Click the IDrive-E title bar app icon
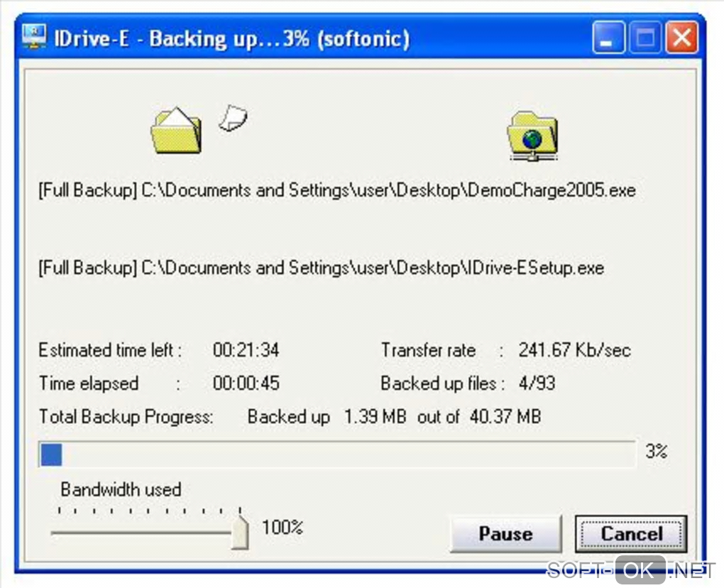 tap(33, 37)
